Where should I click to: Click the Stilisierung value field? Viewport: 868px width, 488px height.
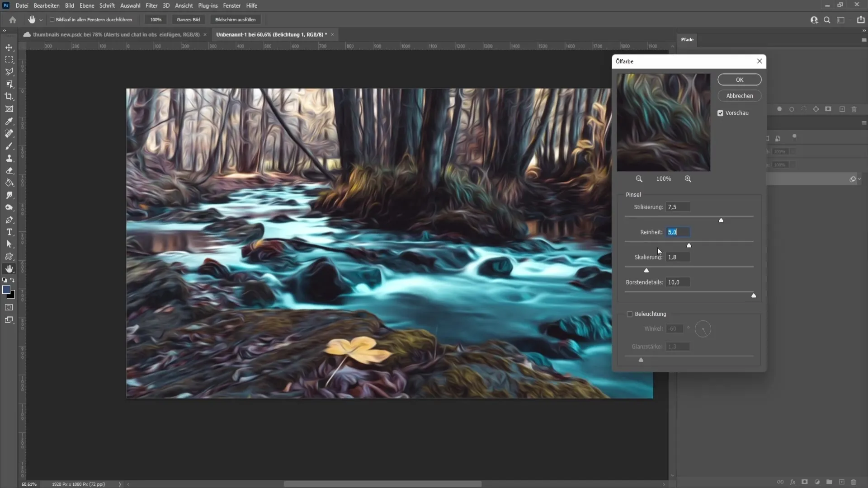point(678,207)
